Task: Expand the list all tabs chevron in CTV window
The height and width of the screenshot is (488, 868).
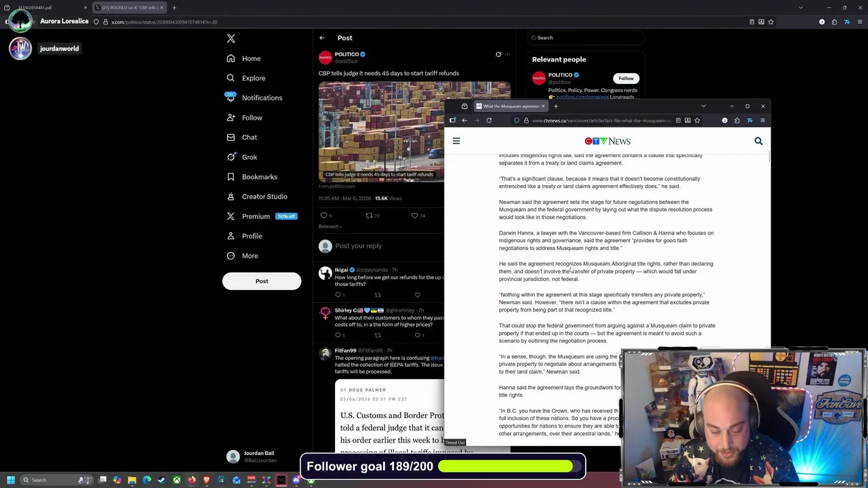Action: pos(703,106)
